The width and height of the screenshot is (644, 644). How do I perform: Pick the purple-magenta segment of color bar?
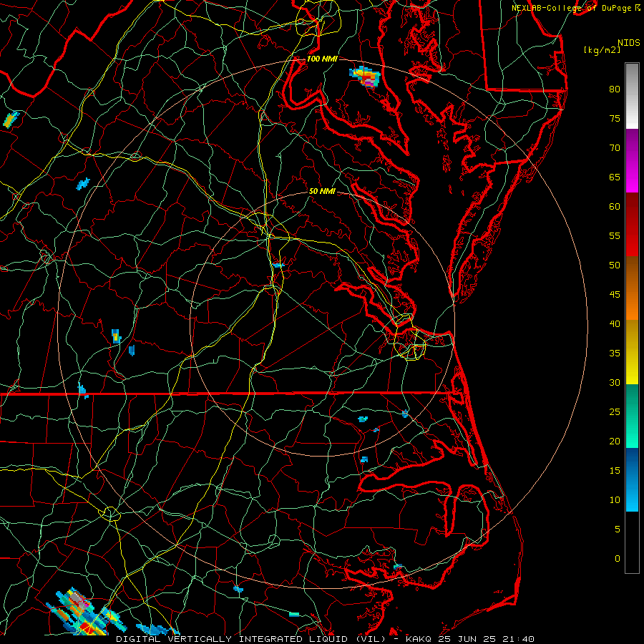tap(632, 160)
